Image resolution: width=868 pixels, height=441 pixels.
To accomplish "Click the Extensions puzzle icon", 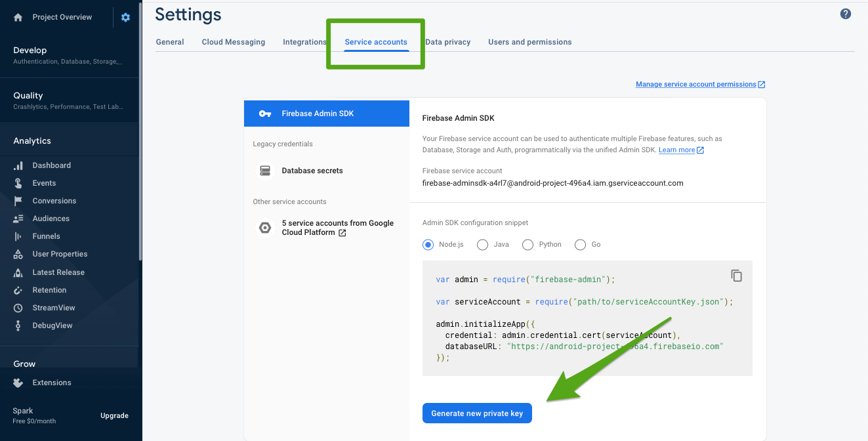I will 18,383.
